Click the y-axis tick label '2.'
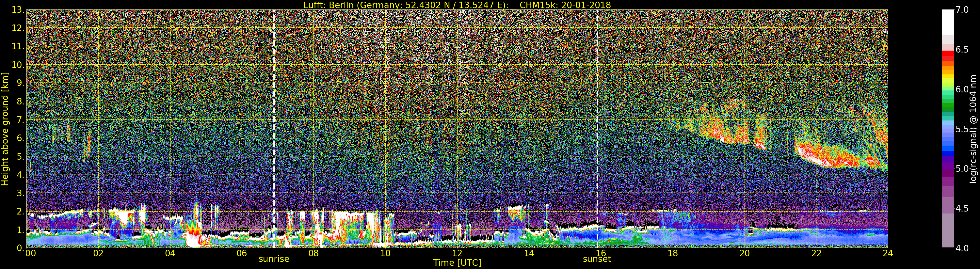Image resolution: width=980 pixels, height=269 pixels. [x=20, y=212]
